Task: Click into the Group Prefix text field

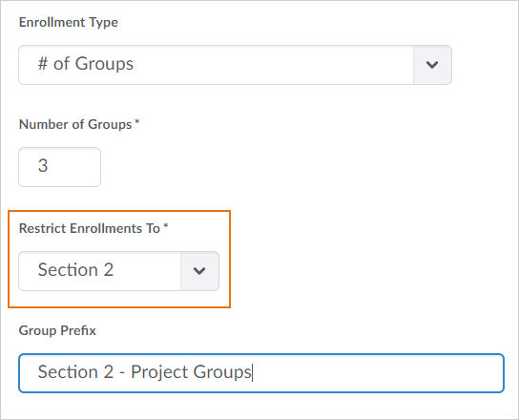Action: [x=261, y=373]
